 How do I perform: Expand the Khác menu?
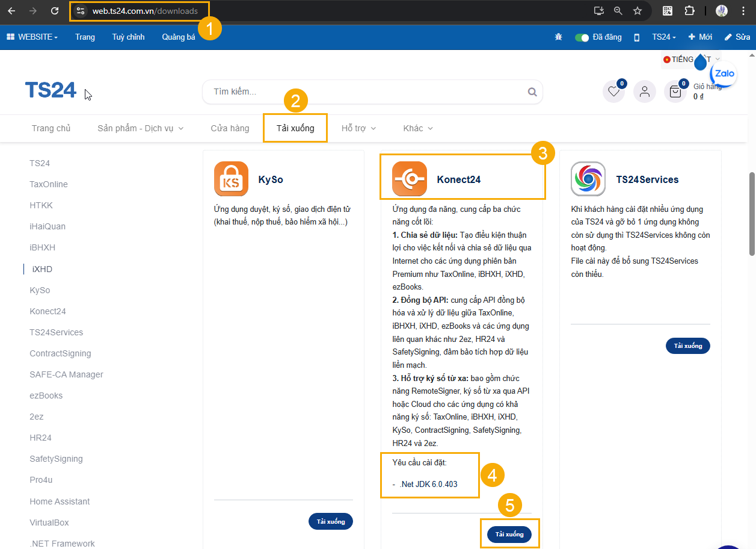[418, 128]
